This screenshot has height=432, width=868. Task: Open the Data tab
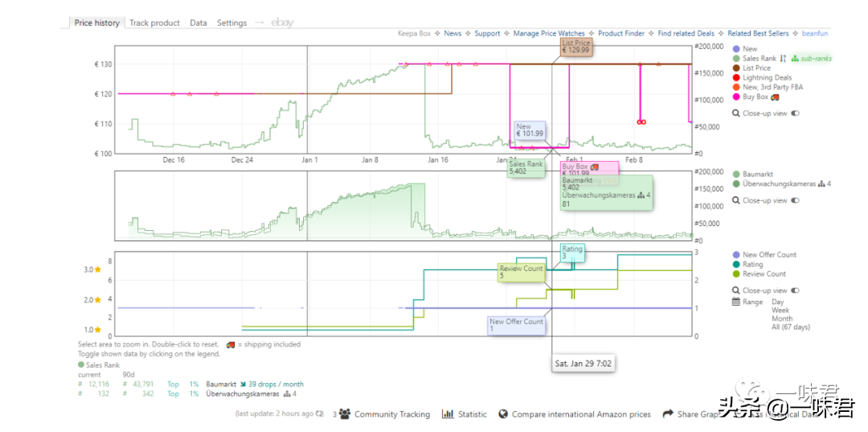[x=199, y=23]
